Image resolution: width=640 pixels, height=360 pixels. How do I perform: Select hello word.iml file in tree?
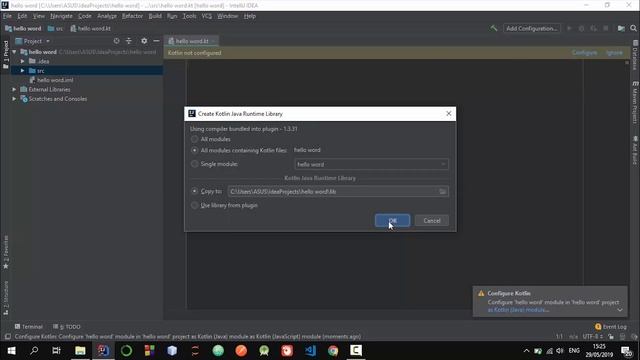coord(55,80)
